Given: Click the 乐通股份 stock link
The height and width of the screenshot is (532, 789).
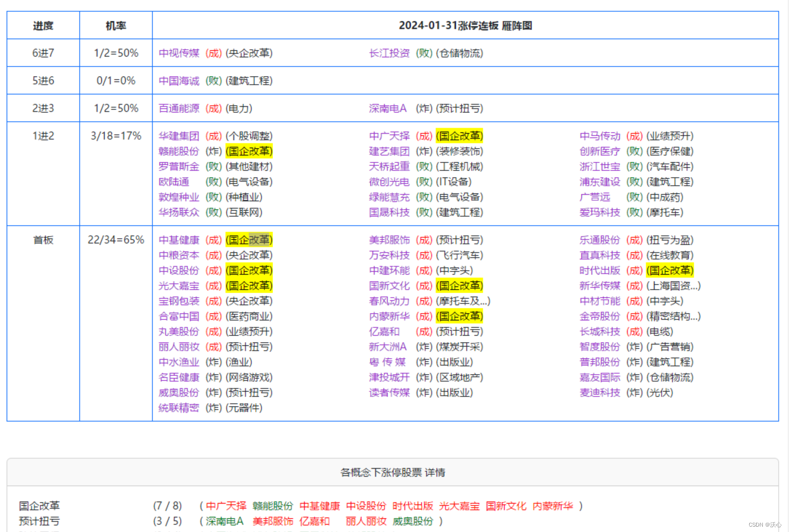Looking at the screenshot, I should tap(600, 240).
